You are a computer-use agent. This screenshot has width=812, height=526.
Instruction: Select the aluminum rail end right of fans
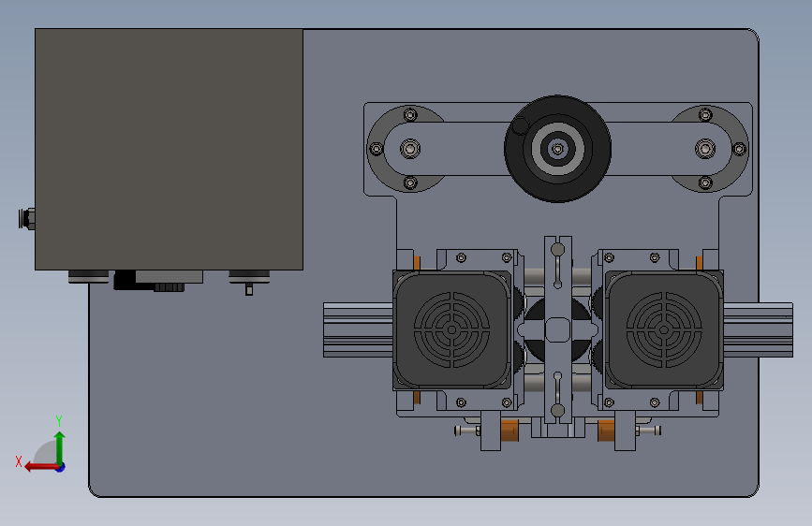tap(758, 329)
